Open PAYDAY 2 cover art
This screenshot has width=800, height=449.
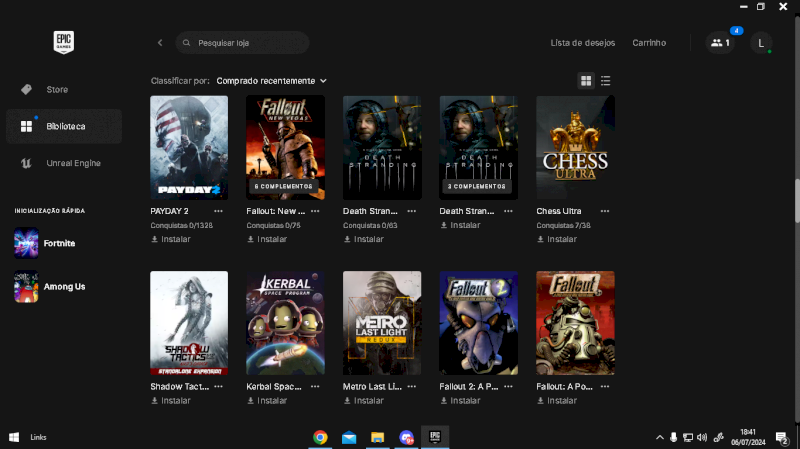pos(189,147)
